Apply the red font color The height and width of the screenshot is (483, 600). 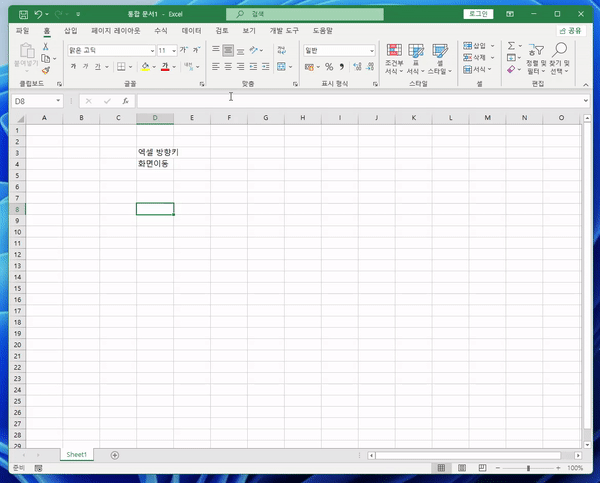[165, 67]
